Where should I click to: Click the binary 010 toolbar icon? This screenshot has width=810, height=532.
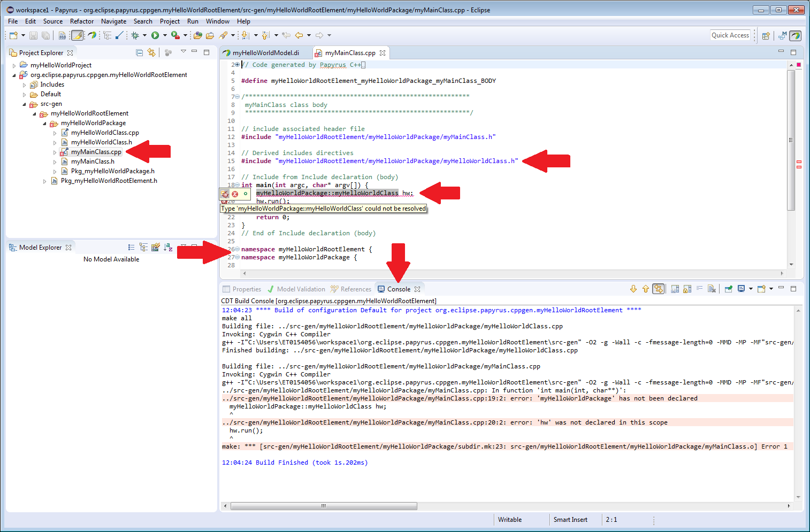pos(62,35)
